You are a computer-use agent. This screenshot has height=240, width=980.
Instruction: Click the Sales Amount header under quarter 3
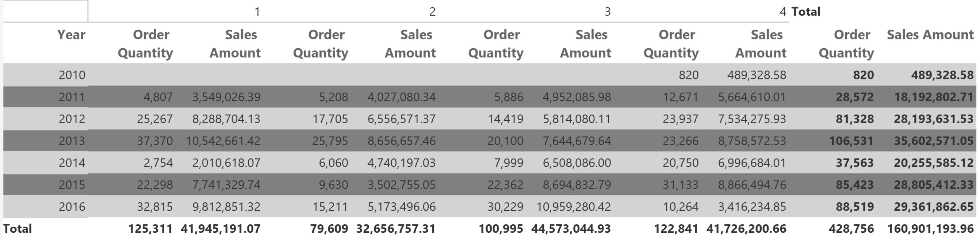coord(586,44)
